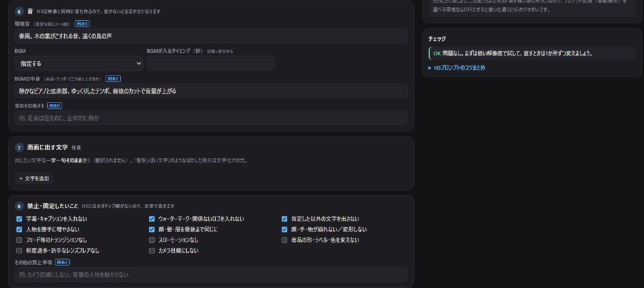Screen dimensions: 644x288
Task: Click the step 7 number badge
Action: (x=19, y=147)
